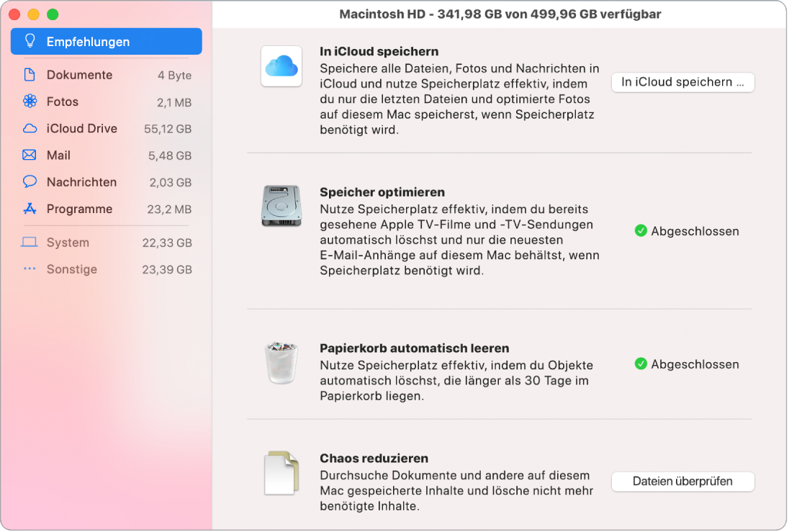Open Nachrichten using the speech bubble icon

click(x=30, y=182)
